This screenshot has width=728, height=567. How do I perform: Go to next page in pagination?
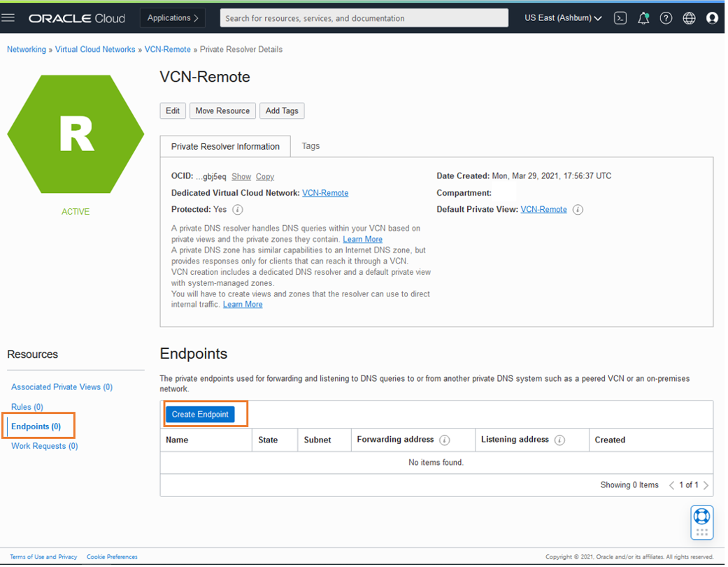click(706, 485)
